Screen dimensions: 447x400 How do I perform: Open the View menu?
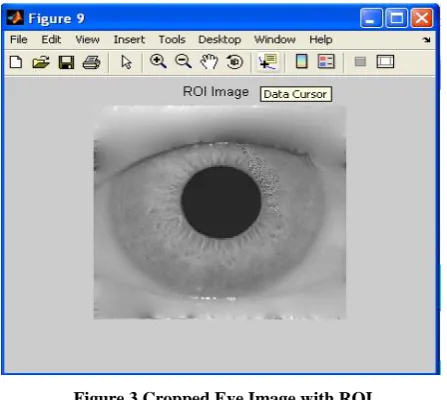pyautogui.click(x=87, y=40)
